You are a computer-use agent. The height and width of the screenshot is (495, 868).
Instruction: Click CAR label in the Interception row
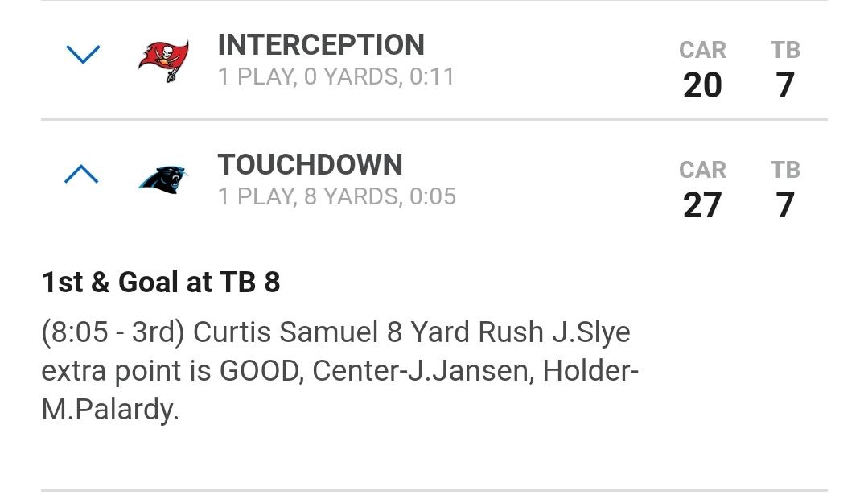click(702, 50)
